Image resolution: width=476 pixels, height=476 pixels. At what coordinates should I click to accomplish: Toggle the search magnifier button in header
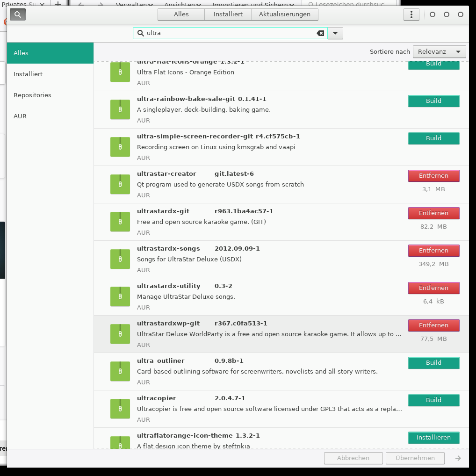[x=18, y=14]
